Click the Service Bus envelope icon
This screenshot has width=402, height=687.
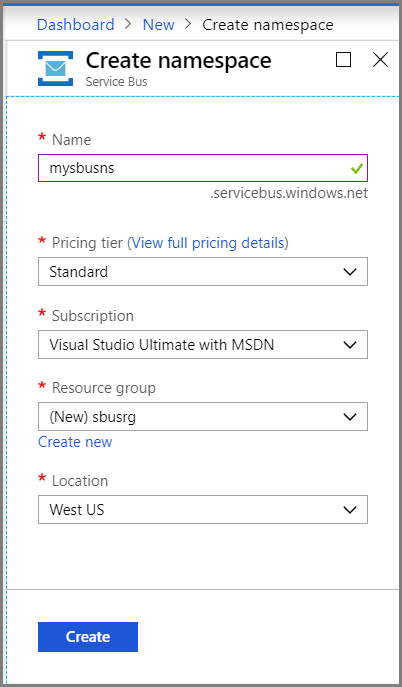(x=55, y=68)
